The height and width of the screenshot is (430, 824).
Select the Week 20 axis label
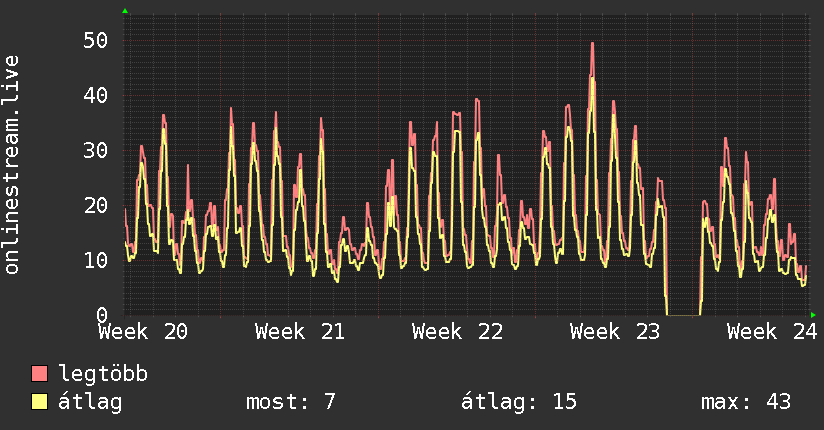coord(143,332)
